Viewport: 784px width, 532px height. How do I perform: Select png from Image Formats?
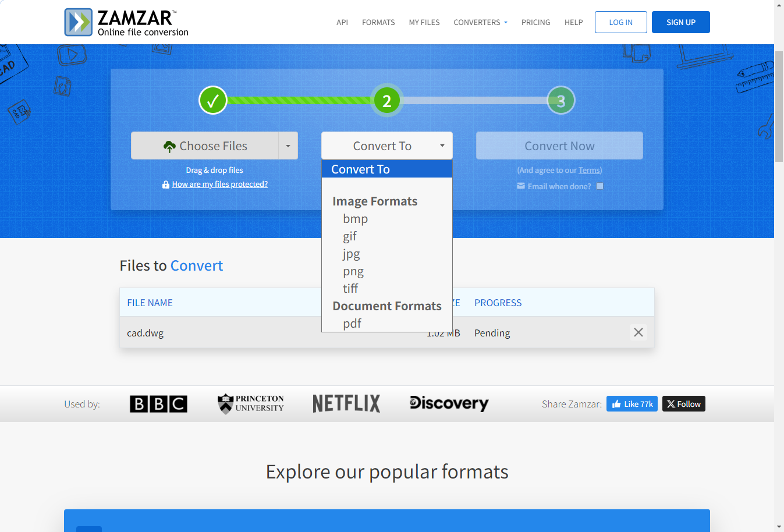pos(353,271)
